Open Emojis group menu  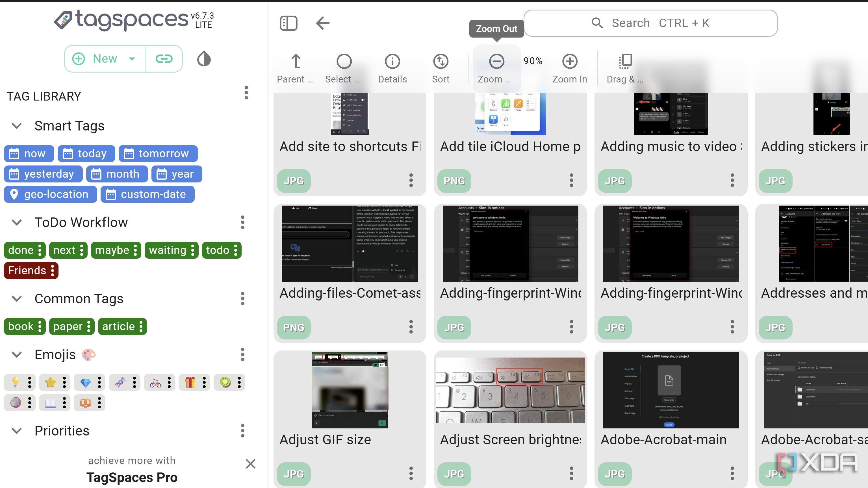(243, 355)
